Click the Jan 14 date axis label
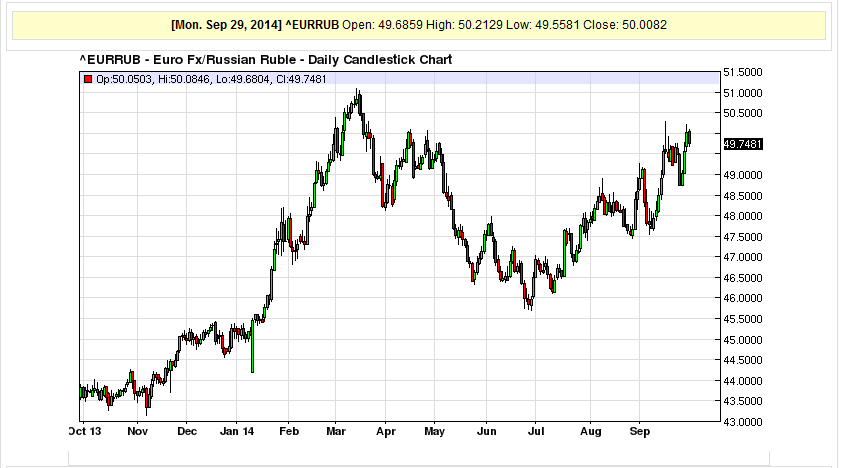 (x=237, y=434)
